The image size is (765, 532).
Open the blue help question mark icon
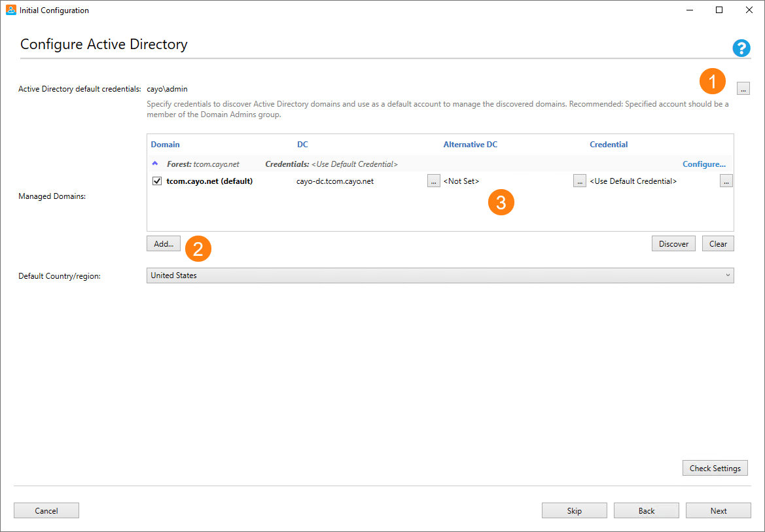click(741, 48)
